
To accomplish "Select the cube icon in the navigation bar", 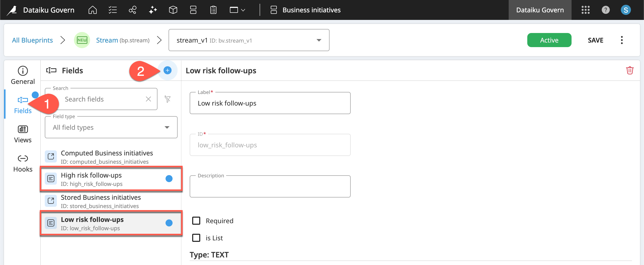I will tap(173, 10).
